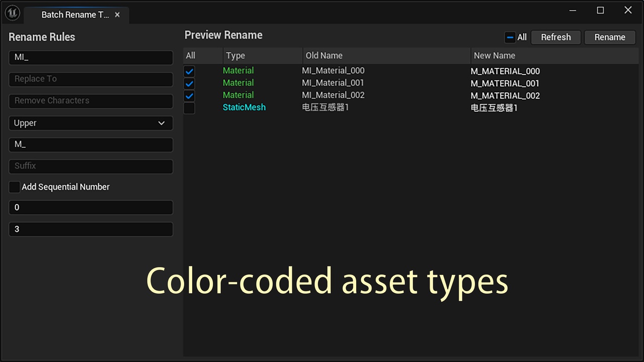Open the Upper case dropdown

91,123
